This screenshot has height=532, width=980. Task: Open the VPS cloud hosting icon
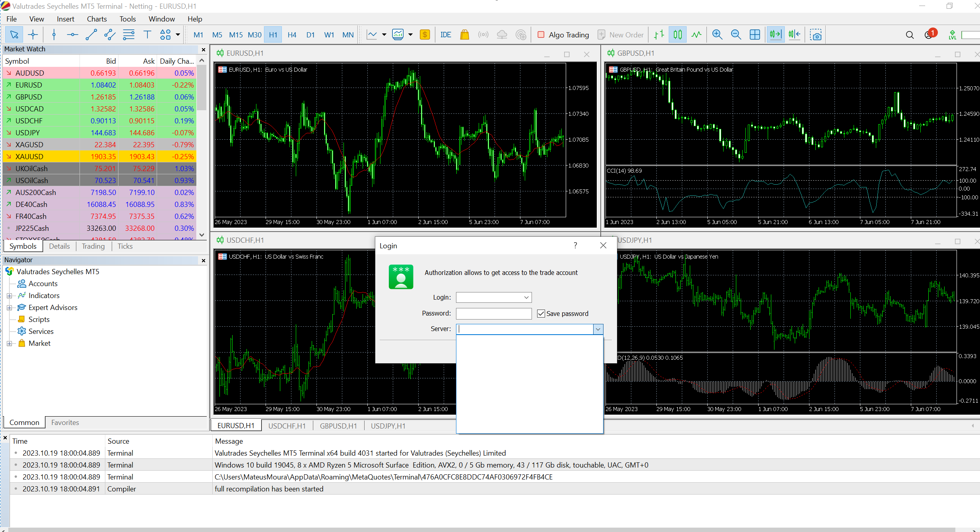point(502,35)
